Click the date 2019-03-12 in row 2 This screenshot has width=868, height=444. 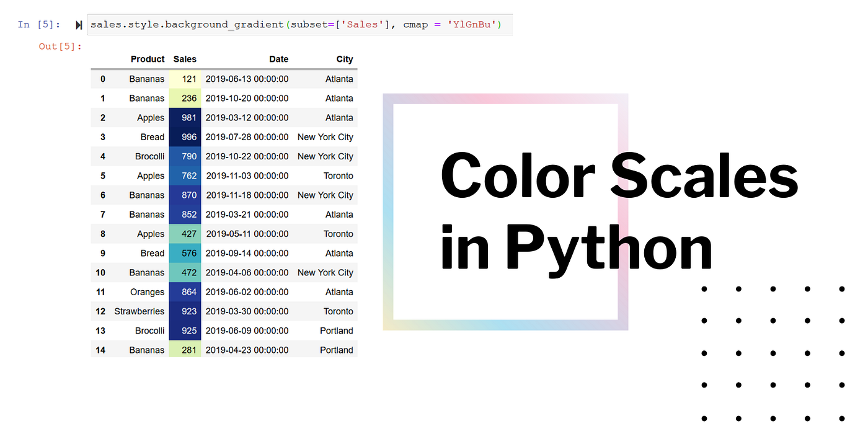point(247,117)
